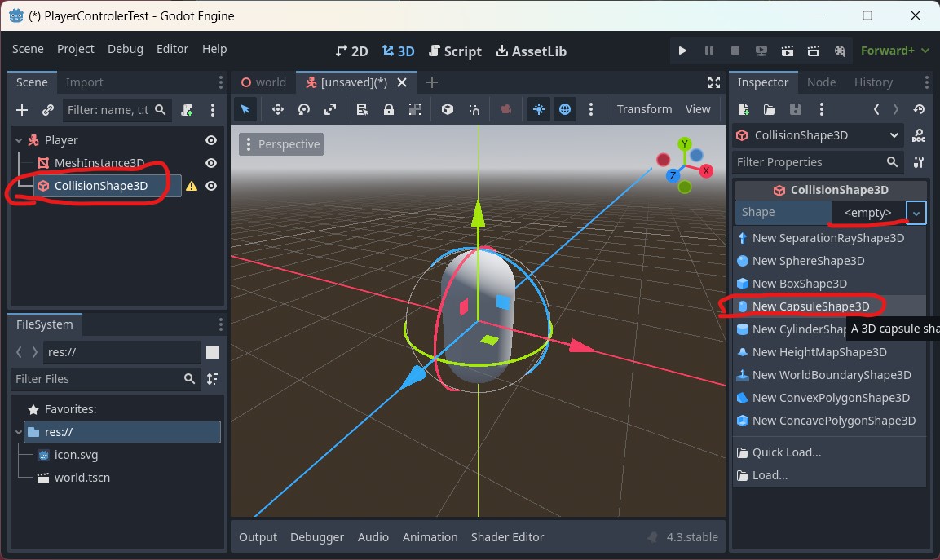Switch to the Select mode arrow tool
The height and width of the screenshot is (560, 940).
[245, 108]
